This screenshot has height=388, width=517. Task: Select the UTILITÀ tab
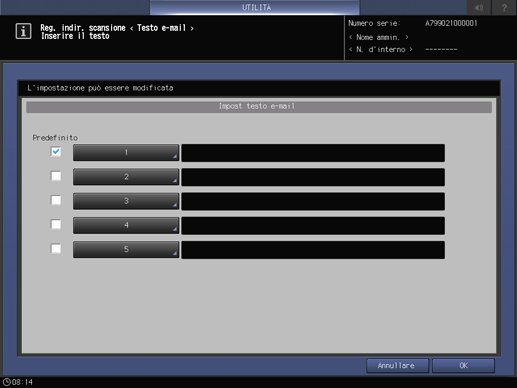coord(255,7)
